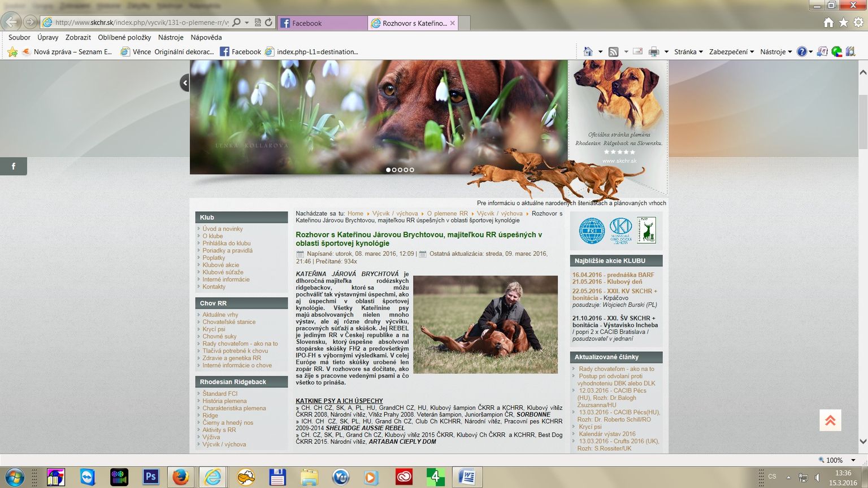Open Věnce Originální dekorac favorite
Image resolution: width=868 pixels, height=488 pixels.
pos(167,51)
